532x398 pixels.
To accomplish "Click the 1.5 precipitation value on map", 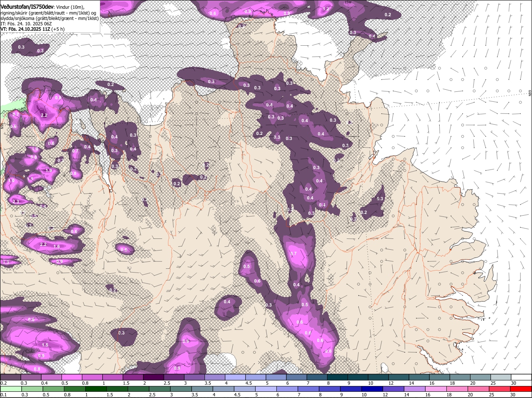I will [x=45, y=345].
